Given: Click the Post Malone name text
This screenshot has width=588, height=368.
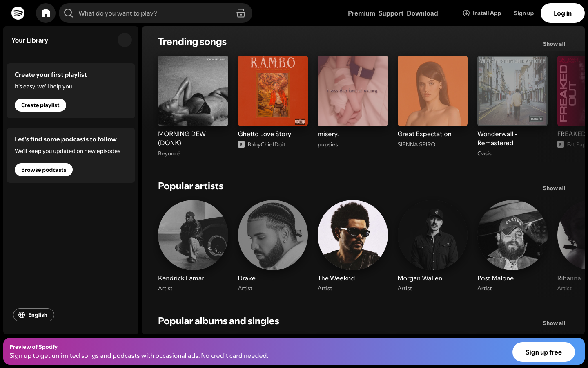Looking at the screenshot, I should pos(495,278).
